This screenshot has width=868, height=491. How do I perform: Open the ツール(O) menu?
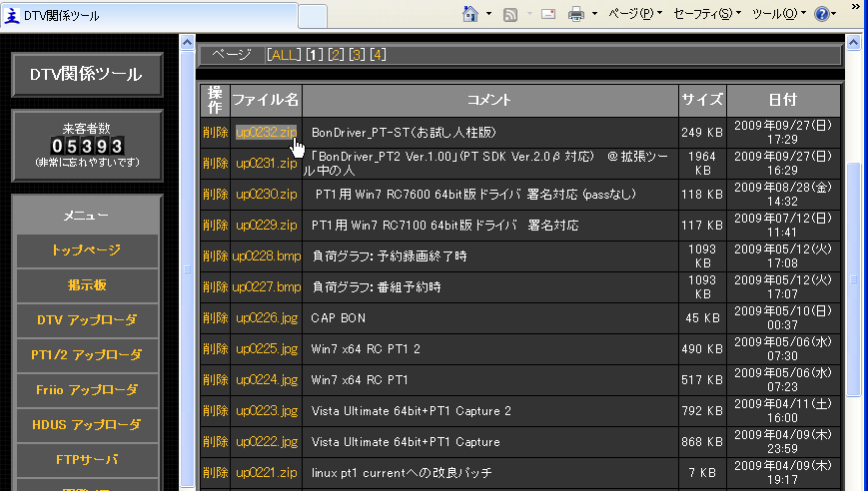pos(779,14)
